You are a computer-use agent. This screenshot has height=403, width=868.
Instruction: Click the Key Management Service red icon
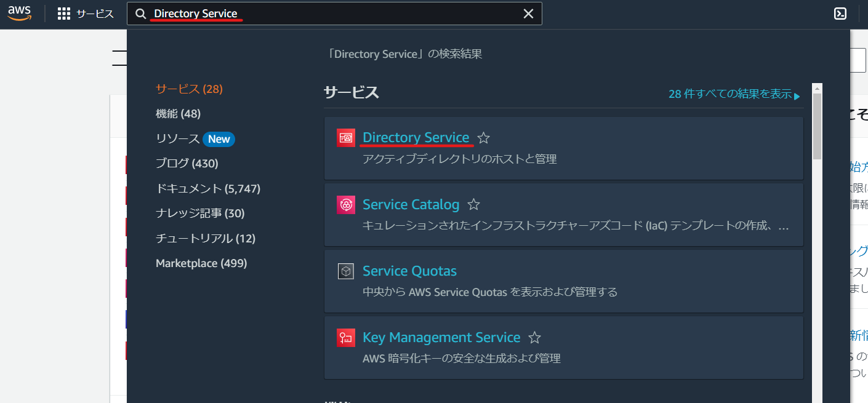(x=345, y=337)
